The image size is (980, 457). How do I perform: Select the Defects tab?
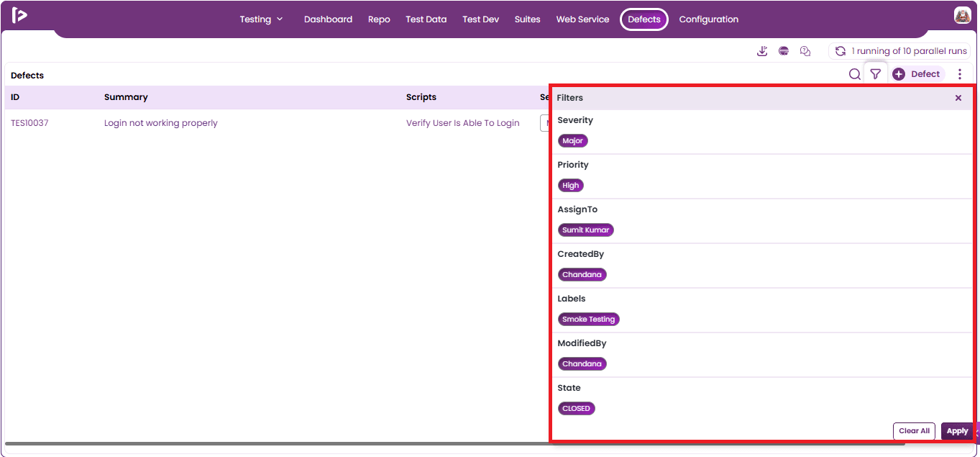tap(644, 19)
